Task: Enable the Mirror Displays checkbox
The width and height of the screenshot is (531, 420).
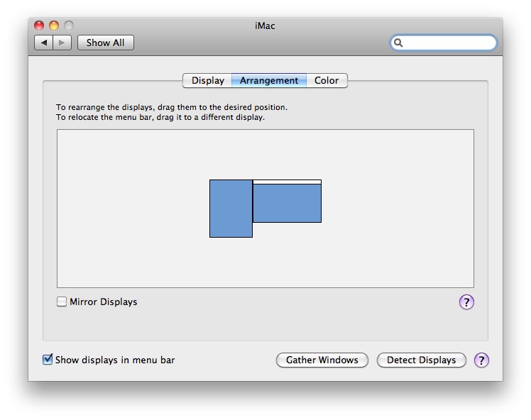Action: (x=62, y=302)
